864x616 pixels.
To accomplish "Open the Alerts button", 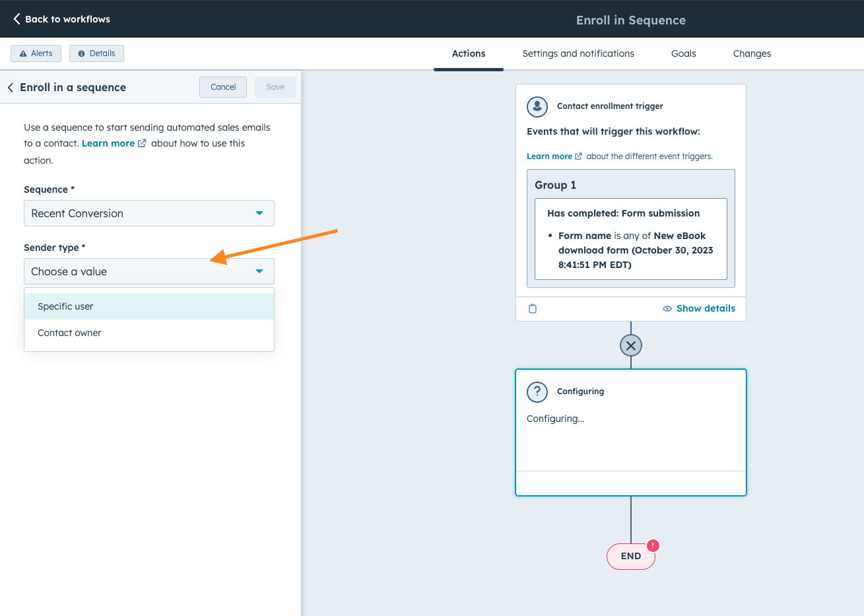I will tap(36, 53).
